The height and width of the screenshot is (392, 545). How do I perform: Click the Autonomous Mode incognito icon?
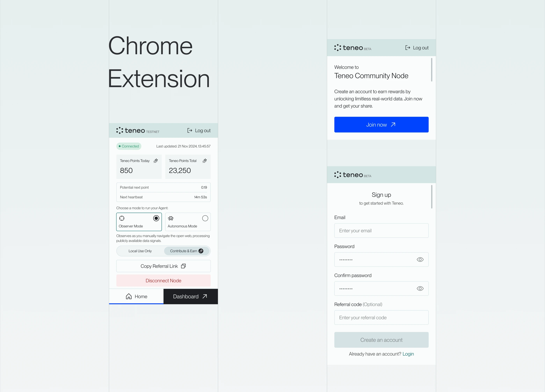coord(171,218)
